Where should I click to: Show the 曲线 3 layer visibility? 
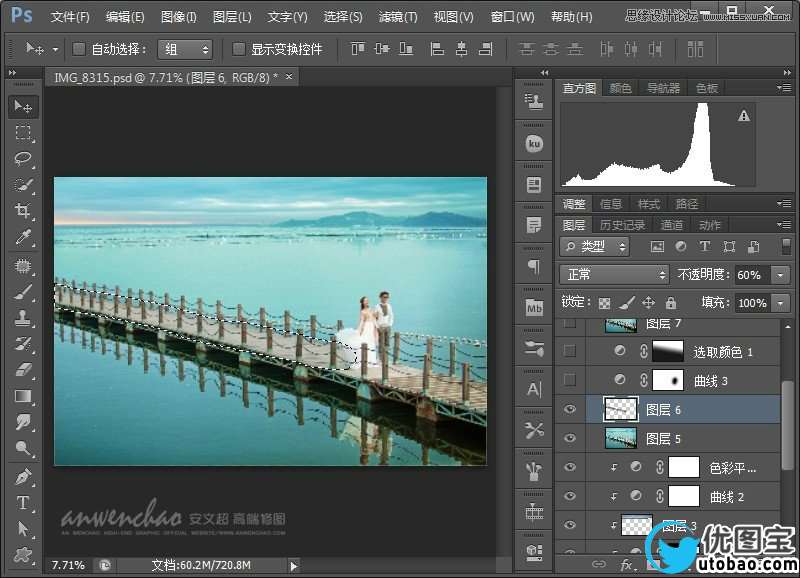[x=570, y=380]
